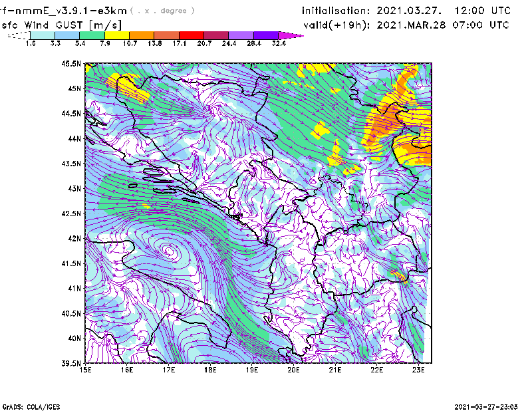The width and height of the screenshot is (532, 411).
Task: Click the '2021-03-27-23:03' timestamp
Action: [x=486, y=407]
